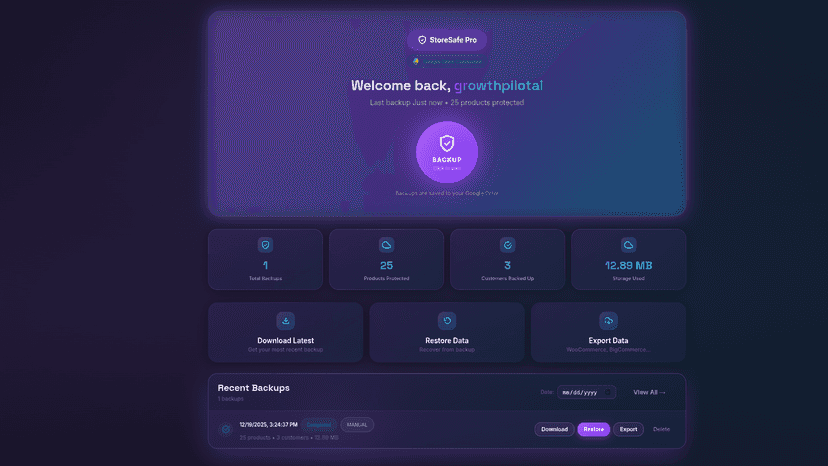Click the cloud icon above Products Protected
Viewport: 828px width, 466px height.
point(386,245)
